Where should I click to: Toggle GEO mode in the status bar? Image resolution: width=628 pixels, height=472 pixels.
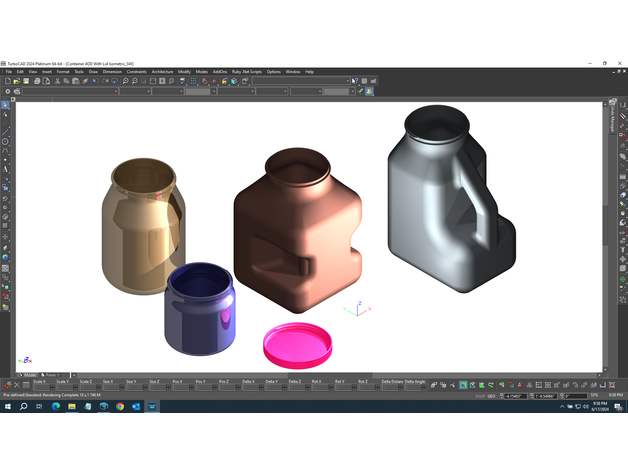click(491, 396)
